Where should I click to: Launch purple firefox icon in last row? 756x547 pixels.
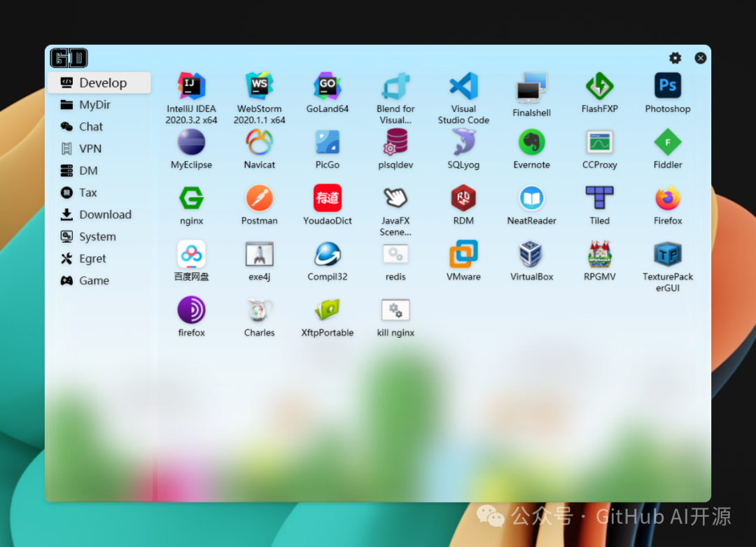(x=191, y=310)
